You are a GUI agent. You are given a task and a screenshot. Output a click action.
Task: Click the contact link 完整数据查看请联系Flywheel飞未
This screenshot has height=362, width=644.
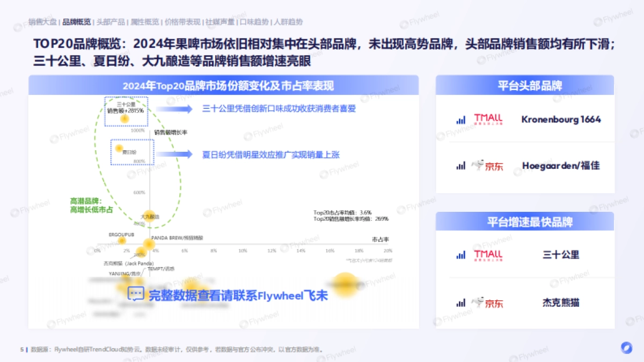(238, 294)
